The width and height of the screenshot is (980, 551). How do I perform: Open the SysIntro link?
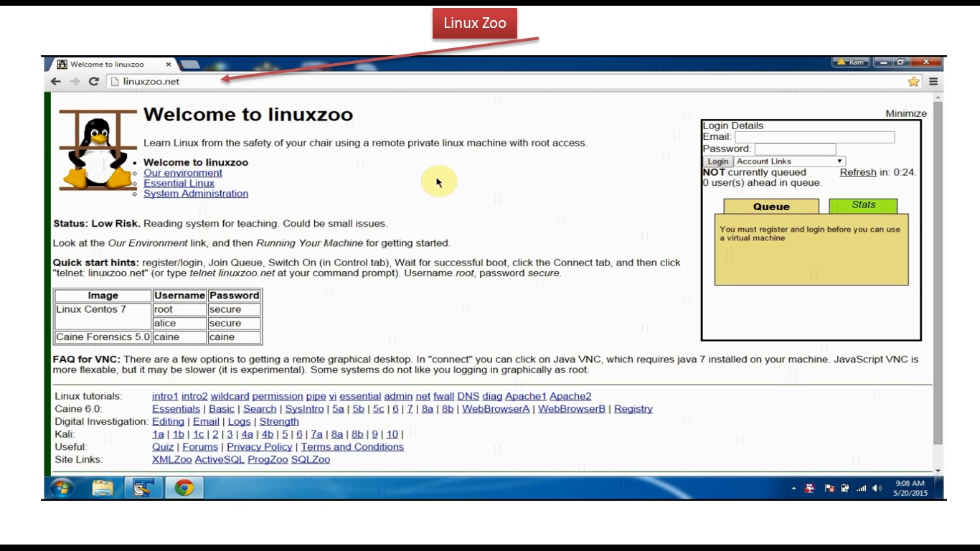pos(304,409)
